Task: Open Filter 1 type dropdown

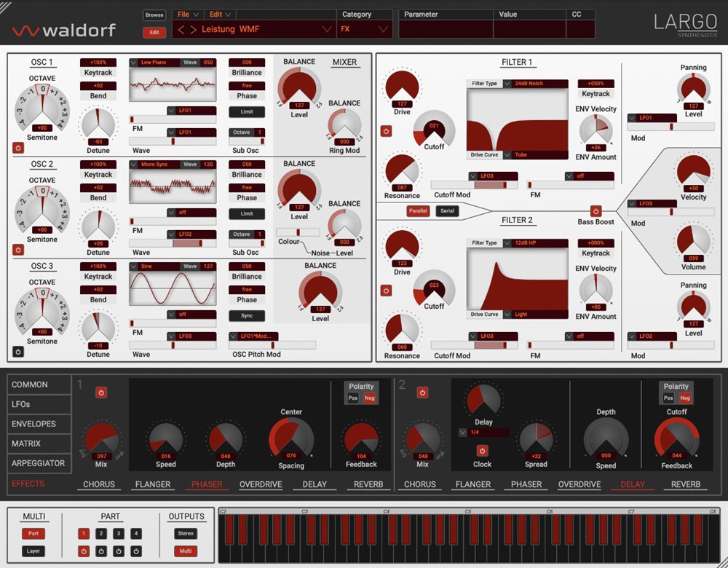Action: click(517, 84)
